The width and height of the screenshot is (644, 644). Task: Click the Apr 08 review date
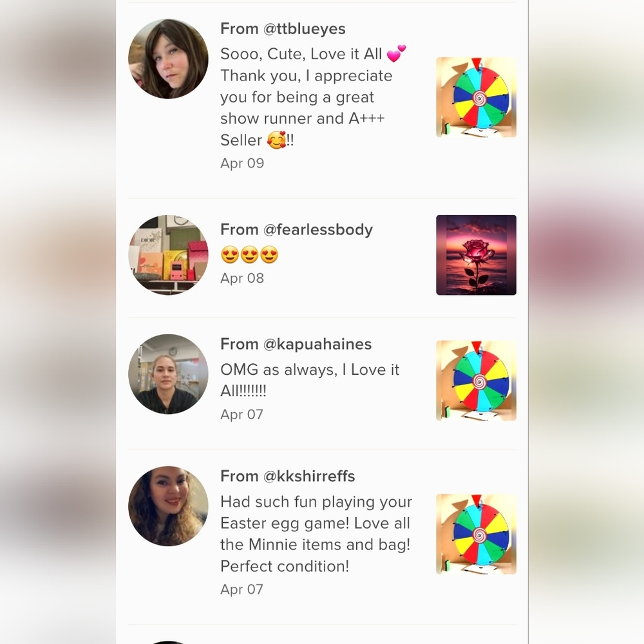coord(242,278)
